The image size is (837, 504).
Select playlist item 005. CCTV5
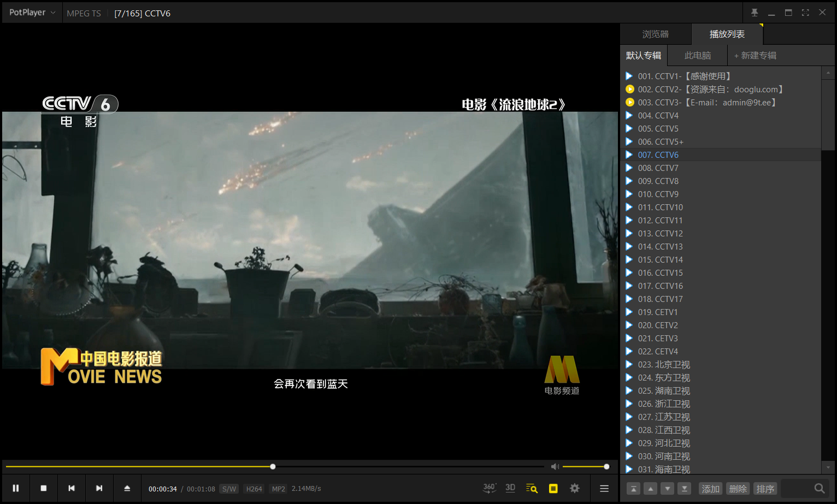tap(721, 128)
